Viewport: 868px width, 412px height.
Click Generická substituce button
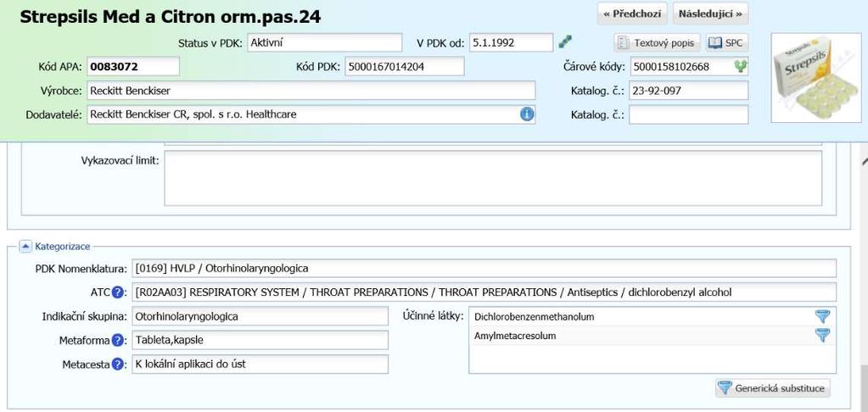coord(773,388)
